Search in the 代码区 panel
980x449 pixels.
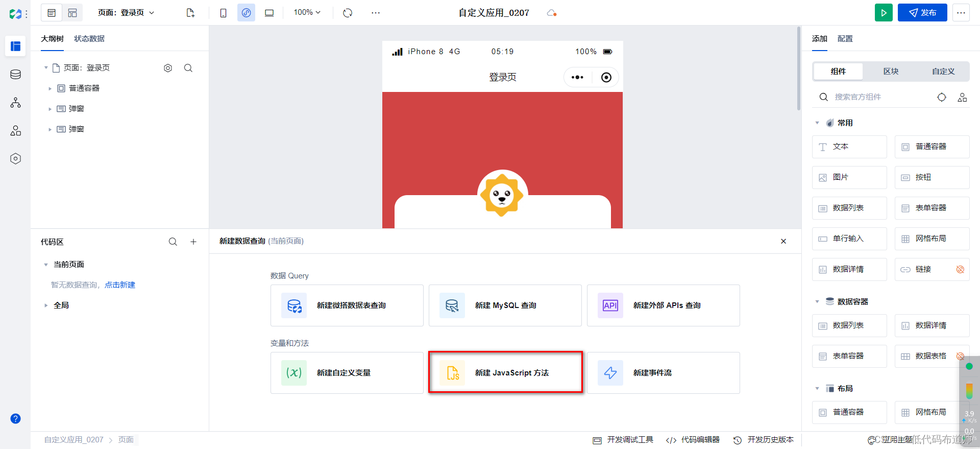(x=173, y=242)
